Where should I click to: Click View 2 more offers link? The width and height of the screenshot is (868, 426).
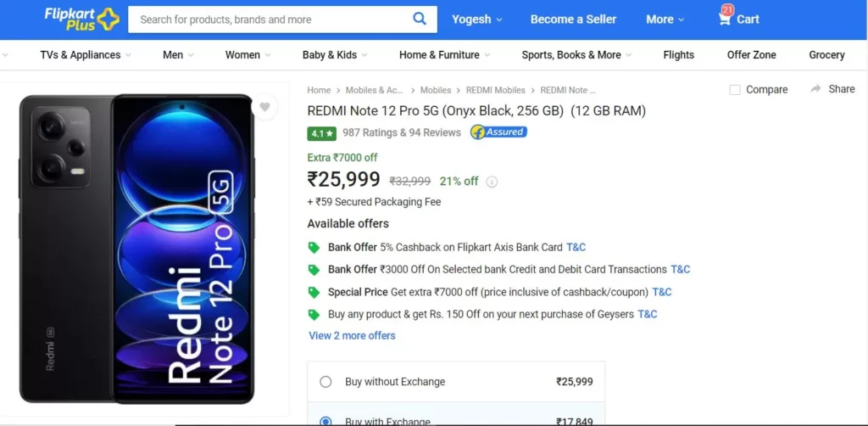(x=352, y=336)
